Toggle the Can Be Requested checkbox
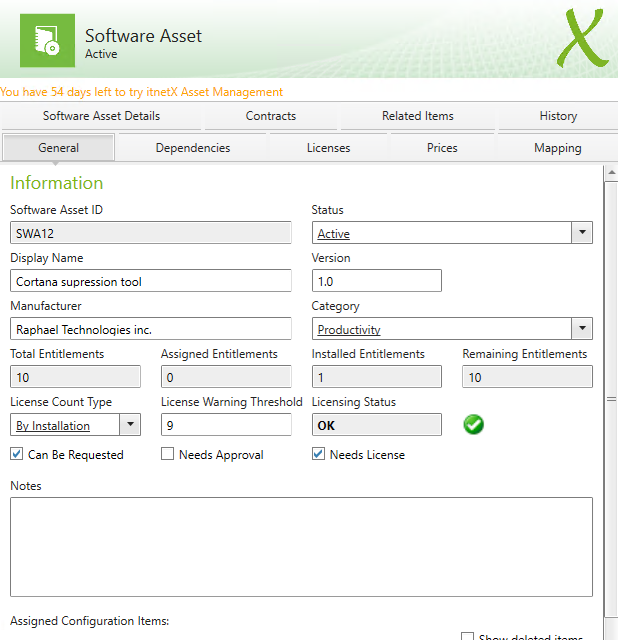 coord(17,454)
